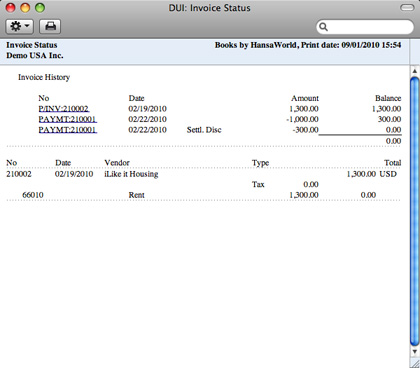
Task: Click the '-1,000.00' amount value
Action: pyautogui.click(x=302, y=119)
